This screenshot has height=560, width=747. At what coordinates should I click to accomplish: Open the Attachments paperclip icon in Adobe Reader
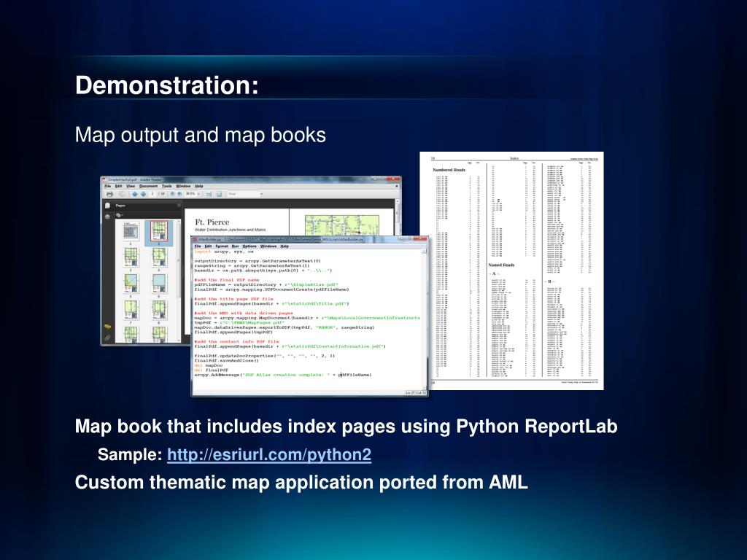[x=108, y=338]
